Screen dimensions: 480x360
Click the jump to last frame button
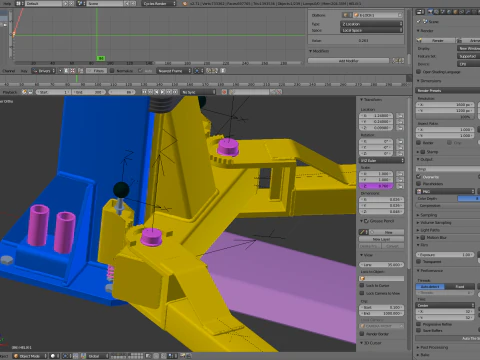click(x=175, y=92)
